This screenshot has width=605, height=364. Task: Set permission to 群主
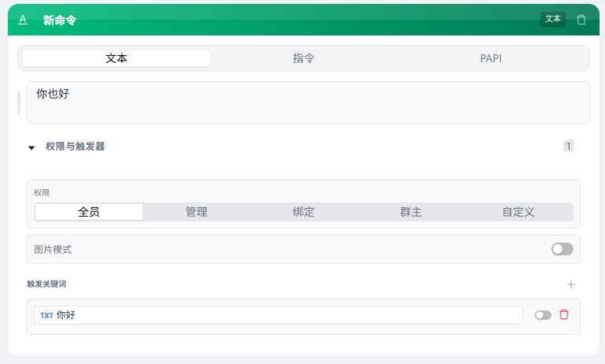(410, 212)
